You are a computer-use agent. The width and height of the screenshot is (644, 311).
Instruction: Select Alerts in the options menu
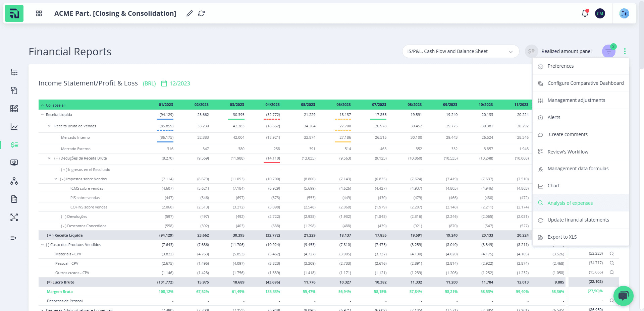pos(581,117)
